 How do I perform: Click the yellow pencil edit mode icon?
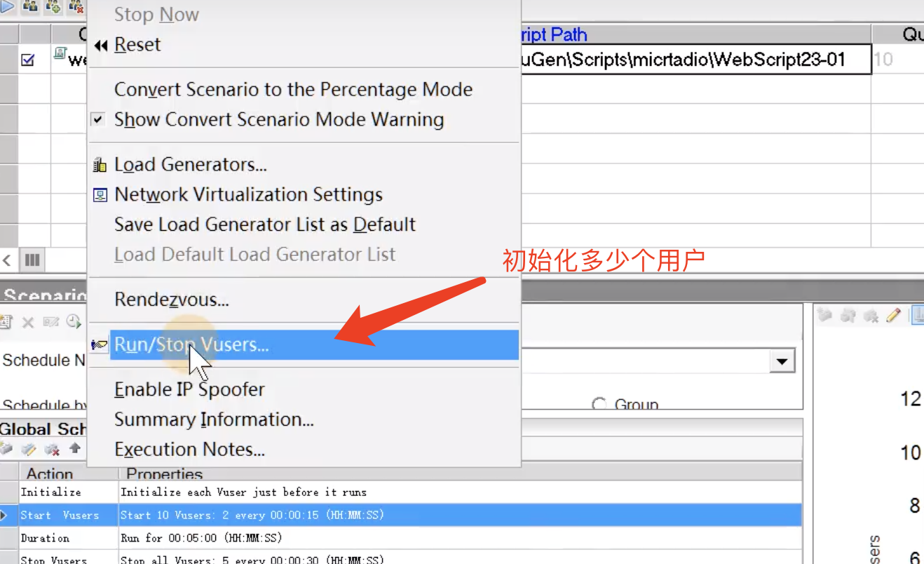pos(893,316)
